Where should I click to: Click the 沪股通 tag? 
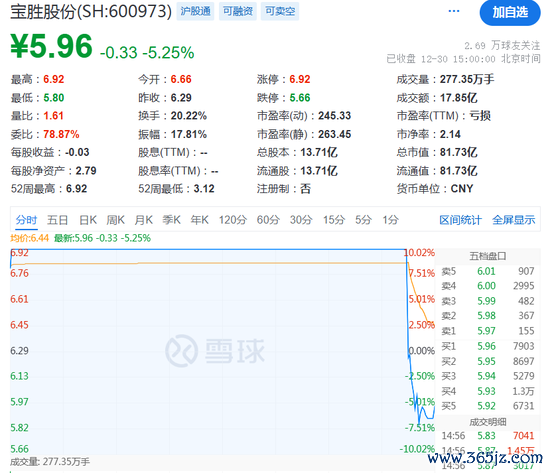(x=195, y=11)
